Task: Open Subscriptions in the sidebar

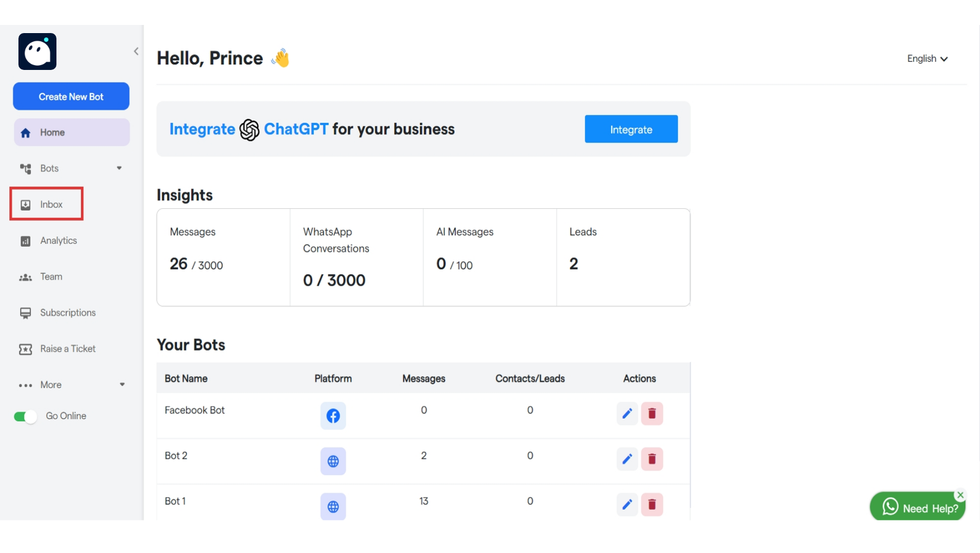Action: [68, 312]
